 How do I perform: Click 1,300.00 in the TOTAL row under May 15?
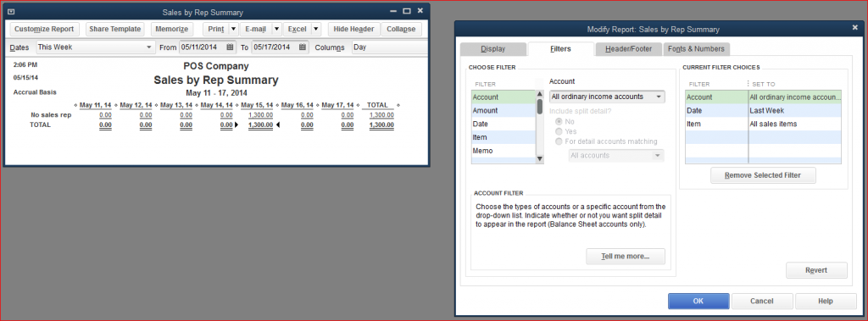click(260, 125)
